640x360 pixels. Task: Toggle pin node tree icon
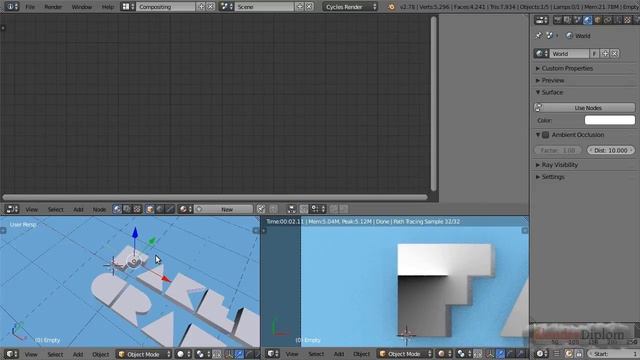coord(261,209)
